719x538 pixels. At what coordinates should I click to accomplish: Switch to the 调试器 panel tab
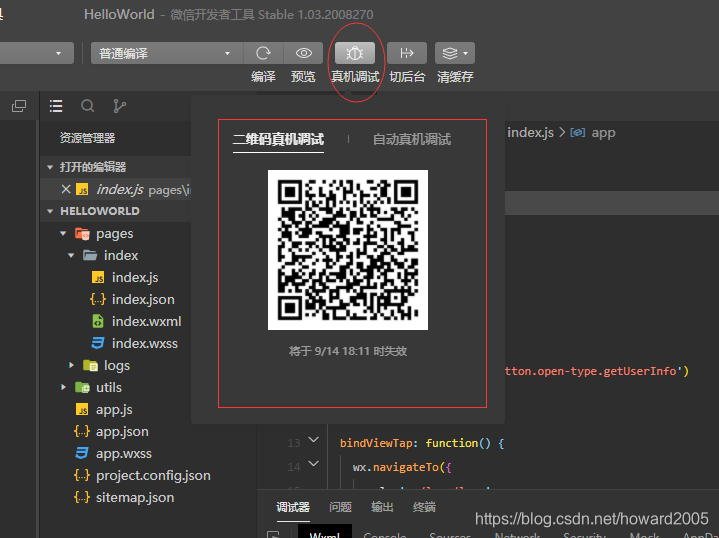293,507
